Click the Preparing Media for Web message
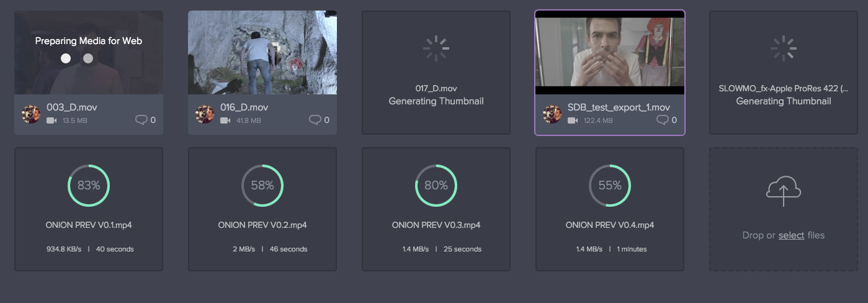The width and height of the screenshot is (868, 303). [89, 41]
